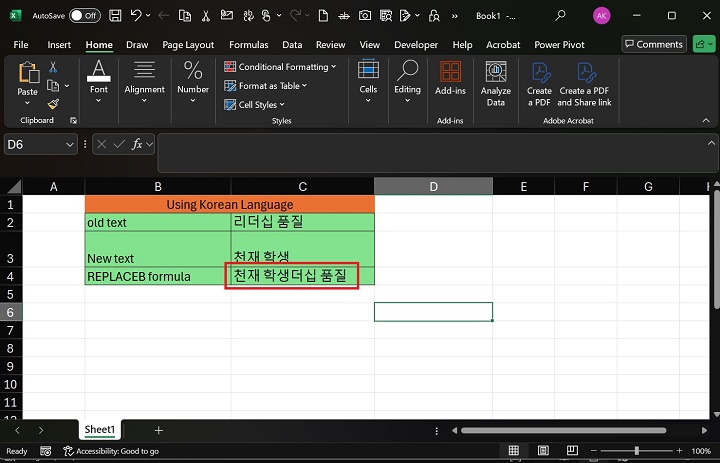Switch to the Power Pivot tab
Viewport: 720px width, 463px height.
click(x=559, y=45)
